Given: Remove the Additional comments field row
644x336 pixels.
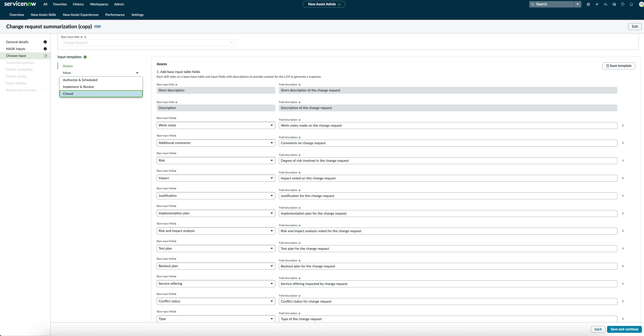Looking at the screenshot, I should tap(623, 143).
